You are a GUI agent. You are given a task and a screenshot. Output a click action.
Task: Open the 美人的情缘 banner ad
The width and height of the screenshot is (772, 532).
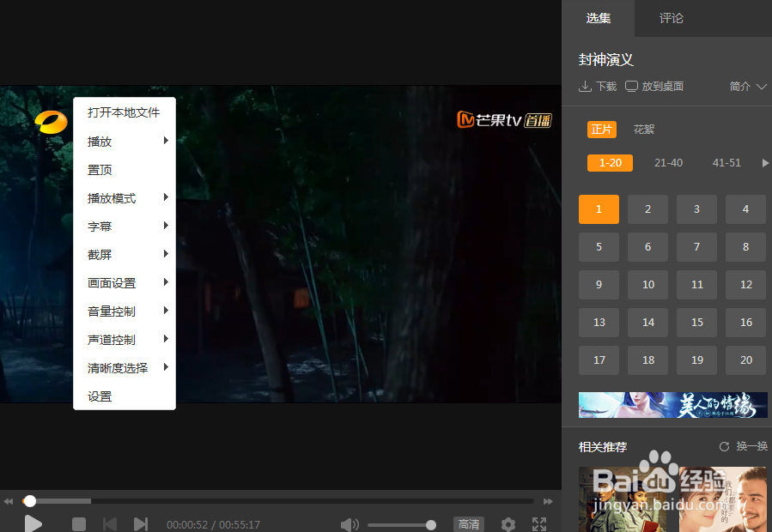tap(673, 405)
